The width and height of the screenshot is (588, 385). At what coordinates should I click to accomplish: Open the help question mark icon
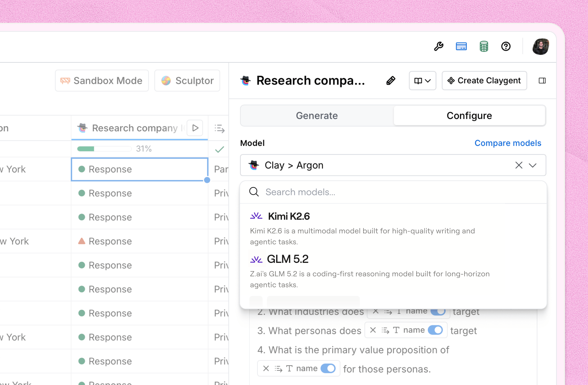tap(506, 46)
